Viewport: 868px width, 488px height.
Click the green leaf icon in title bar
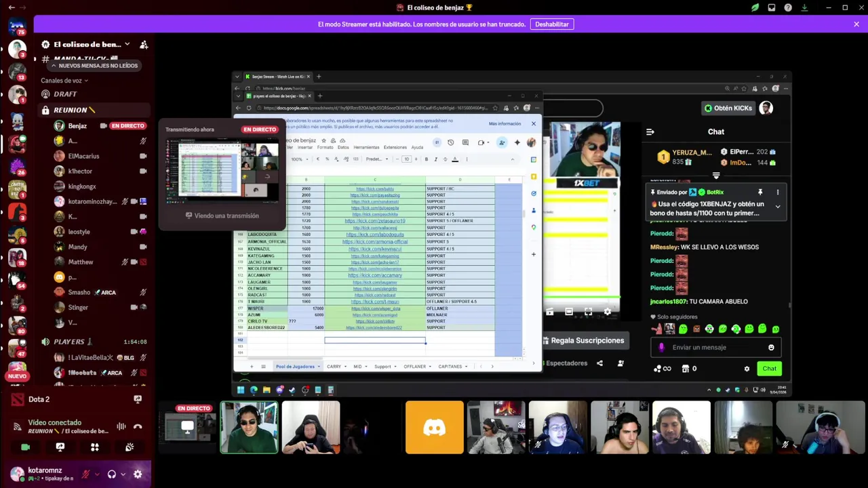point(755,7)
